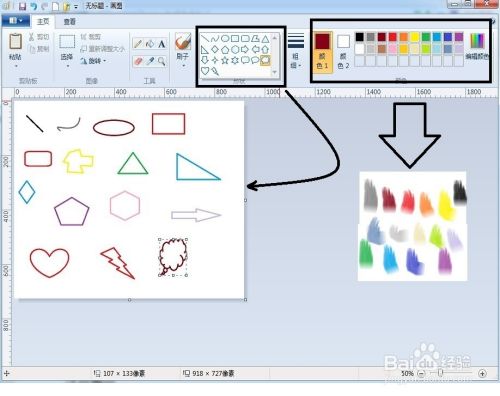Choose the Six-point star shape

tap(235, 60)
